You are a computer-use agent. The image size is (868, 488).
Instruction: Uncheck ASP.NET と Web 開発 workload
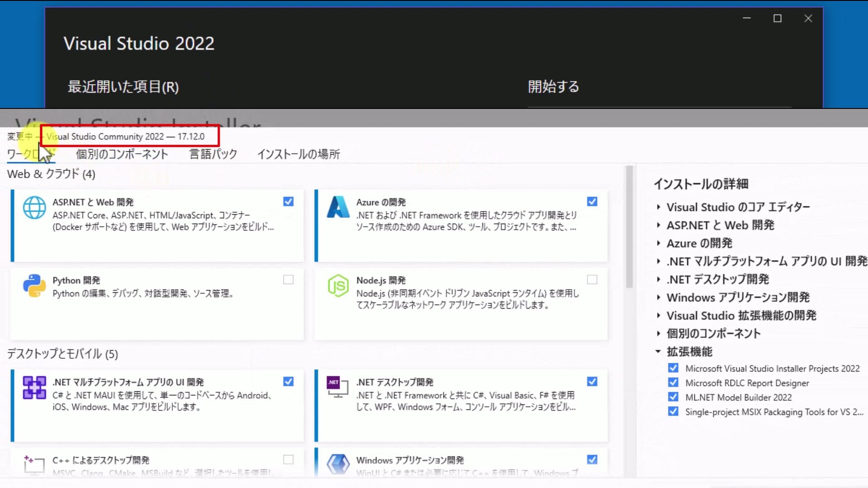pos(288,202)
